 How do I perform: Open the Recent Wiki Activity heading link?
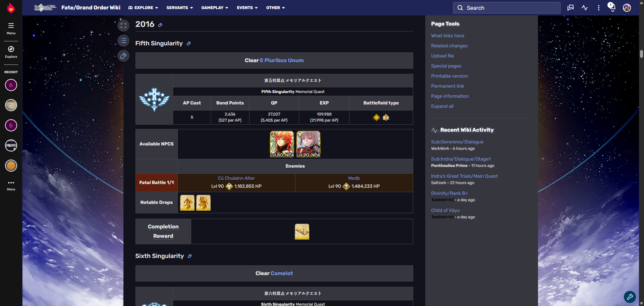467,130
